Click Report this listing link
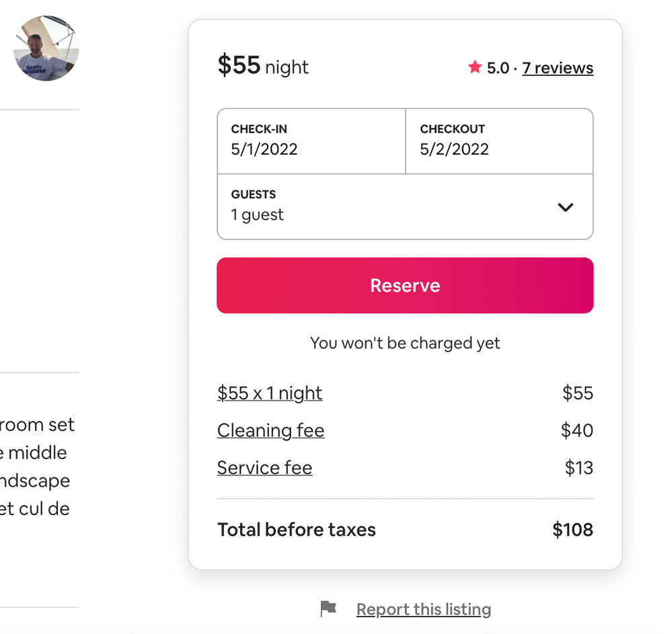Image resolution: width=672 pixels, height=634 pixels. (x=424, y=610)
